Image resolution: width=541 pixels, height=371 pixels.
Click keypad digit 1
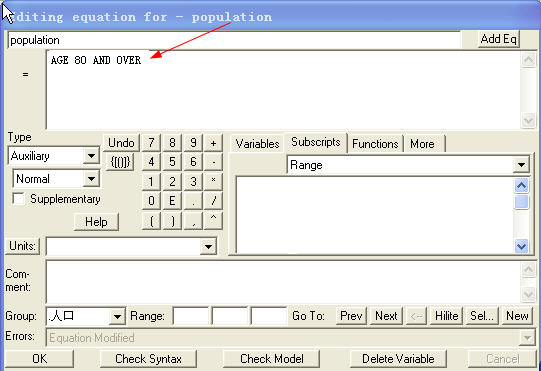(x=151, y=182)
